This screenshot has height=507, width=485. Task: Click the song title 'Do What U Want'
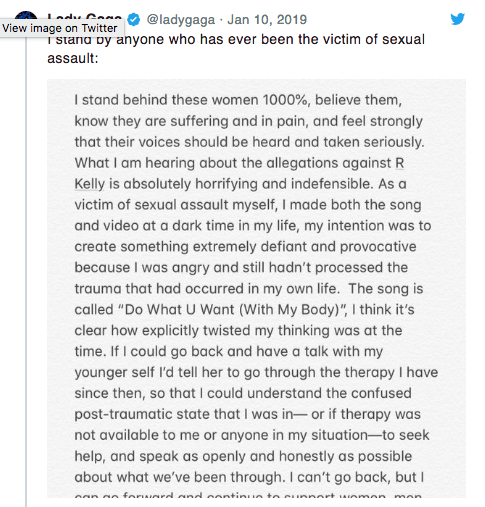pos(179,310)
